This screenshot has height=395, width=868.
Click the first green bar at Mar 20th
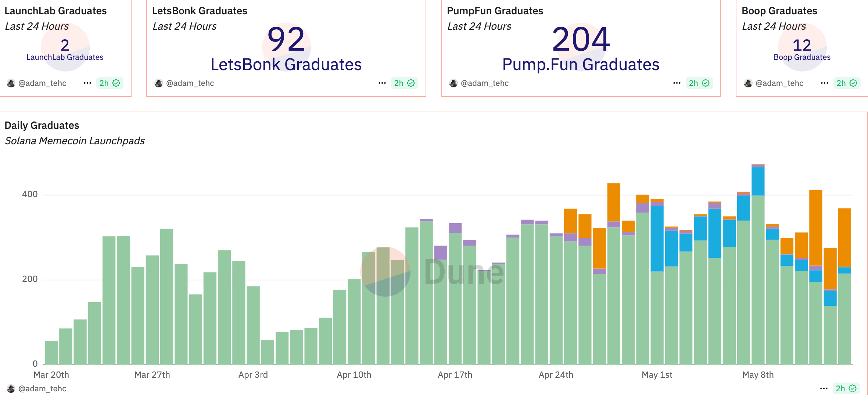[x=51, y=352]
